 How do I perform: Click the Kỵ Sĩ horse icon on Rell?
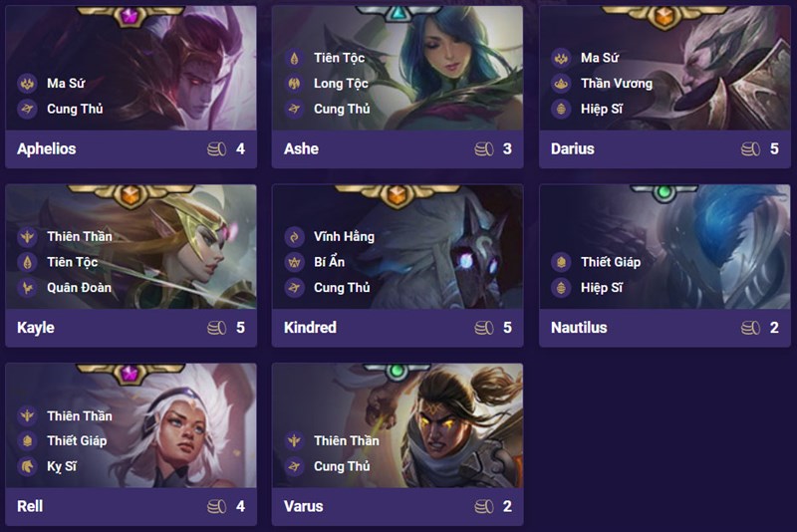click(28, 466)
